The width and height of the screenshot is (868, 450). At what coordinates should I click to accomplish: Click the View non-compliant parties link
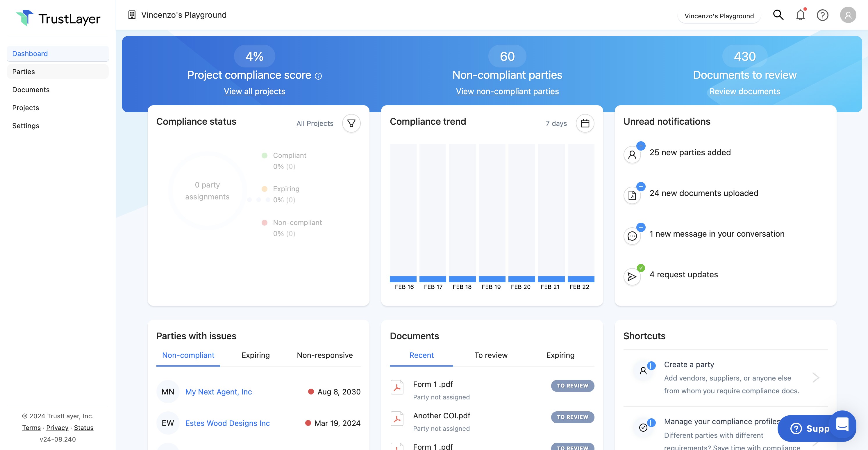(507, 91)
